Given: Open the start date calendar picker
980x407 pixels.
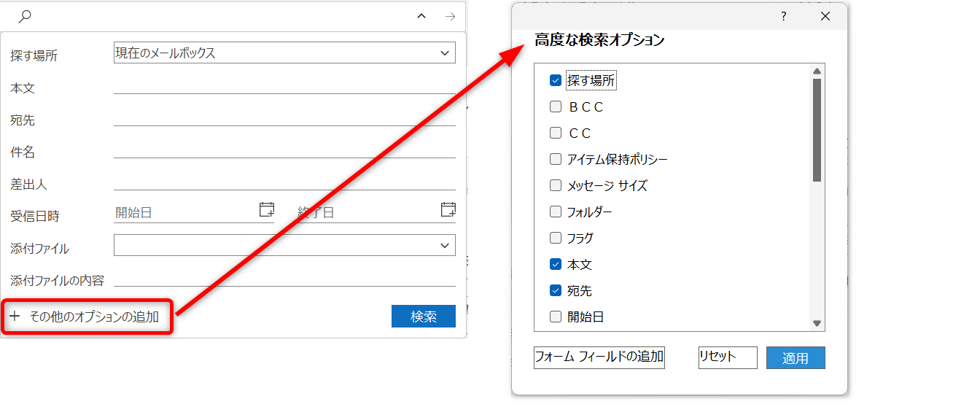Looking at the screenshot, I should [x=267, y=210].
